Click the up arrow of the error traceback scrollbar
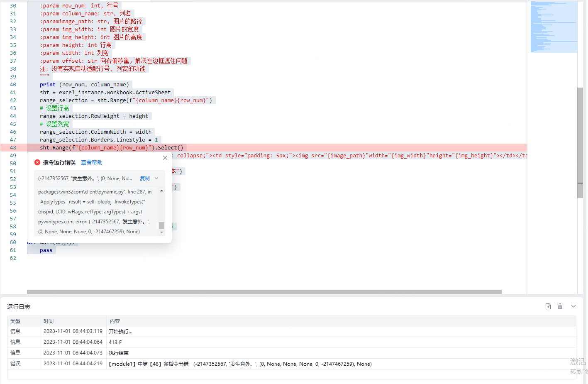 161,191
